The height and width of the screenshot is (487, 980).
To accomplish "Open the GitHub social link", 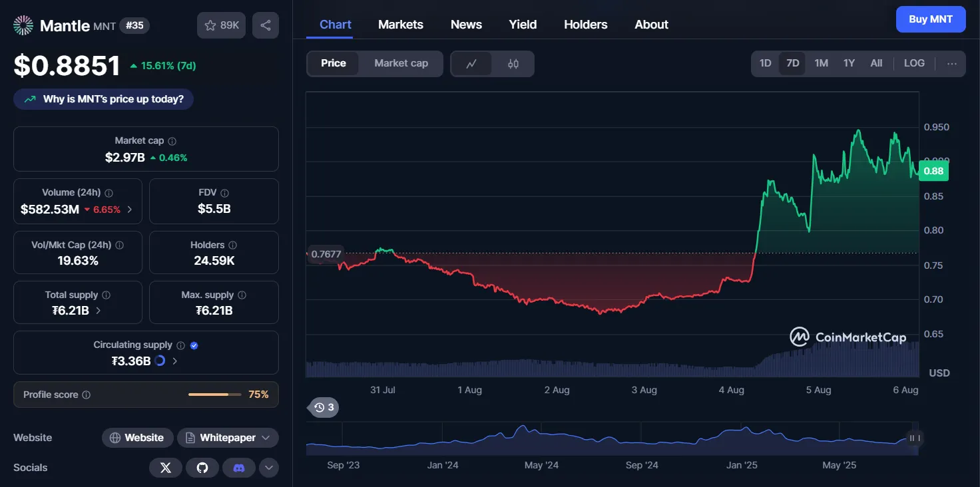I will click(x=202, y=468).
